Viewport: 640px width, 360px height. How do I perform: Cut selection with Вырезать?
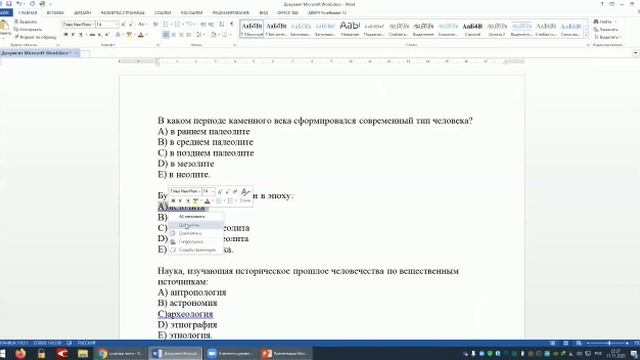click(25, 22)
